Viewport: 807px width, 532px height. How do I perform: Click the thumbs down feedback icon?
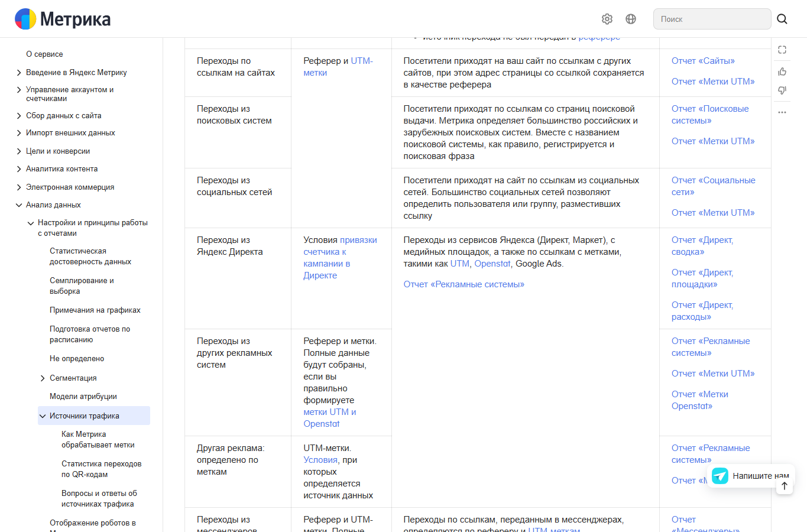pyautogui.click(x=782, y=90)
